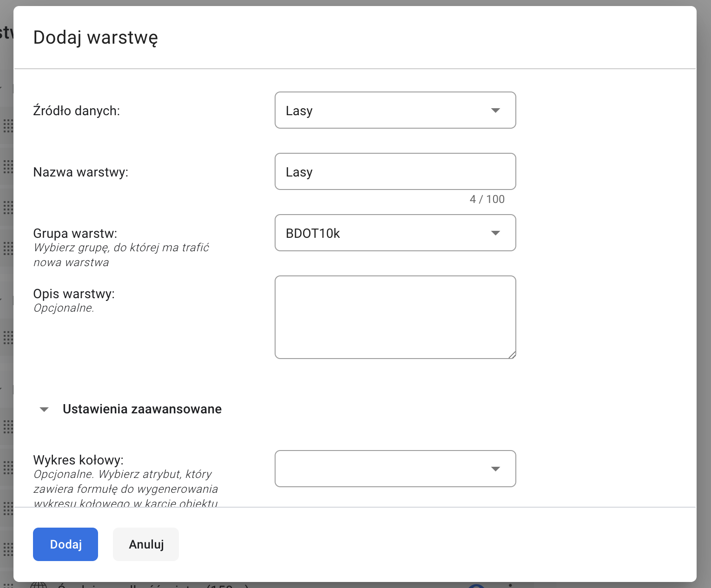The width and height of the screenshot is (711, 588).
Task: Click the caret icon in Grupa warstw field
Action: [495, 233]
